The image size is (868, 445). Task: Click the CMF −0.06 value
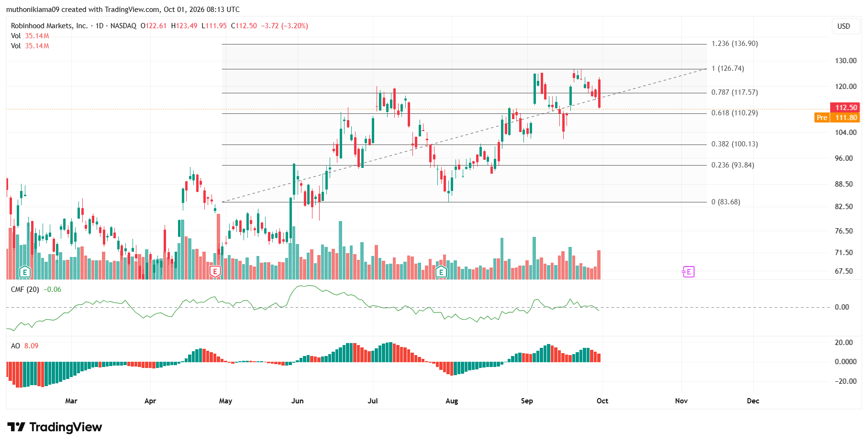pos(52,289)
